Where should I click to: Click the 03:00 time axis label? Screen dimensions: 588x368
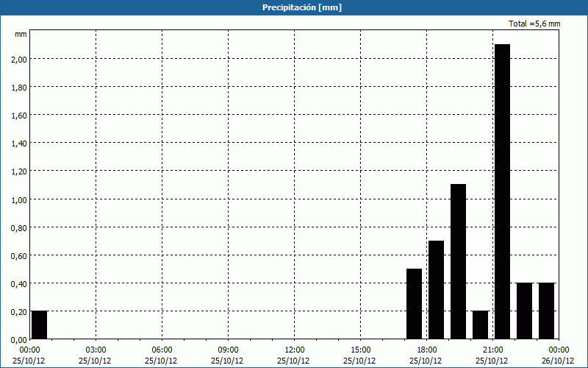pos(96,350)
